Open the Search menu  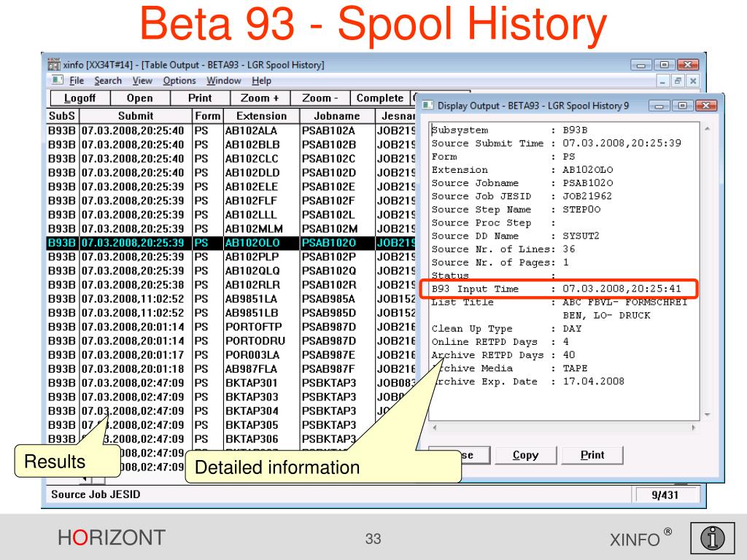(108, 80)
